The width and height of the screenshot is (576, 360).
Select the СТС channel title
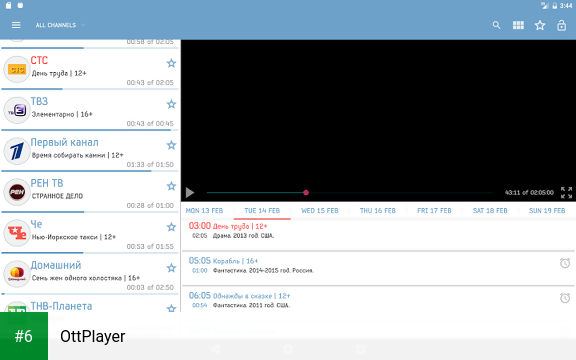[x=39, y=60]
